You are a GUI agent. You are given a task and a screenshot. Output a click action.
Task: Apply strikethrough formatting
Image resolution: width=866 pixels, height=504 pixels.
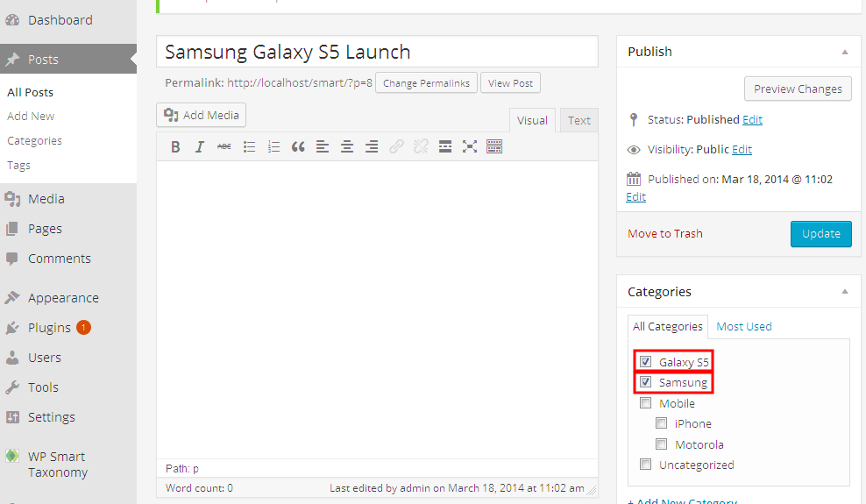[x=224, y=147]
